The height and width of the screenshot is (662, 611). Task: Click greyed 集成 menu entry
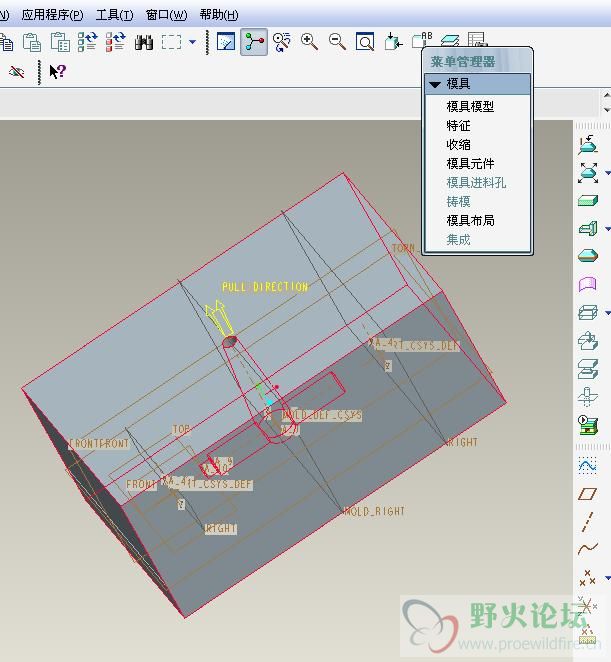pyautogui.click(x=458, y=240)
